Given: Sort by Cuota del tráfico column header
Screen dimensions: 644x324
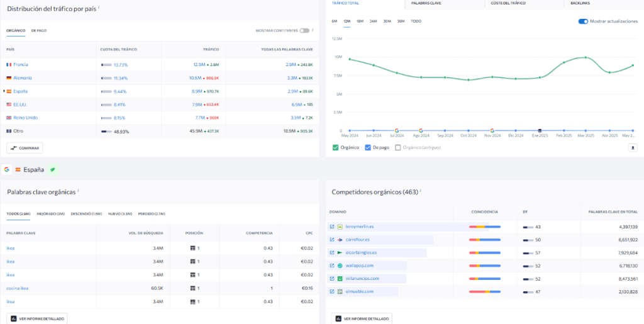Looking at the screenshot, I should coord(119,49).
